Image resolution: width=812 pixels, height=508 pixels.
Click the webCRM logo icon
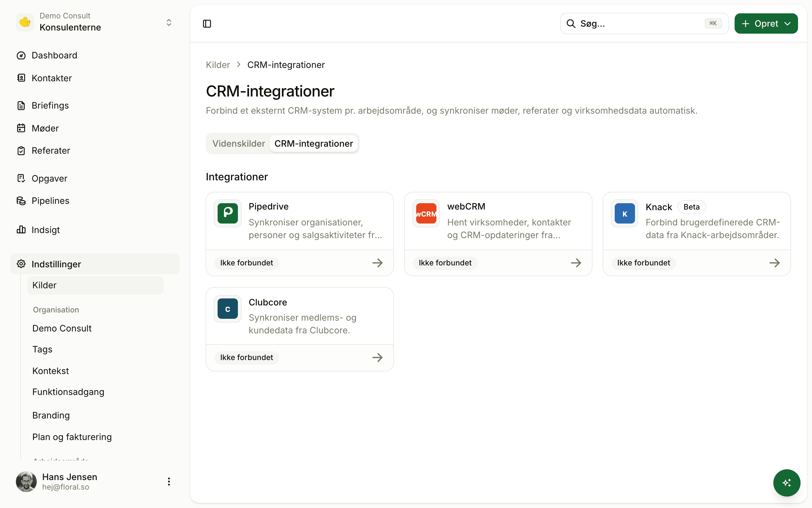(426, 213)
